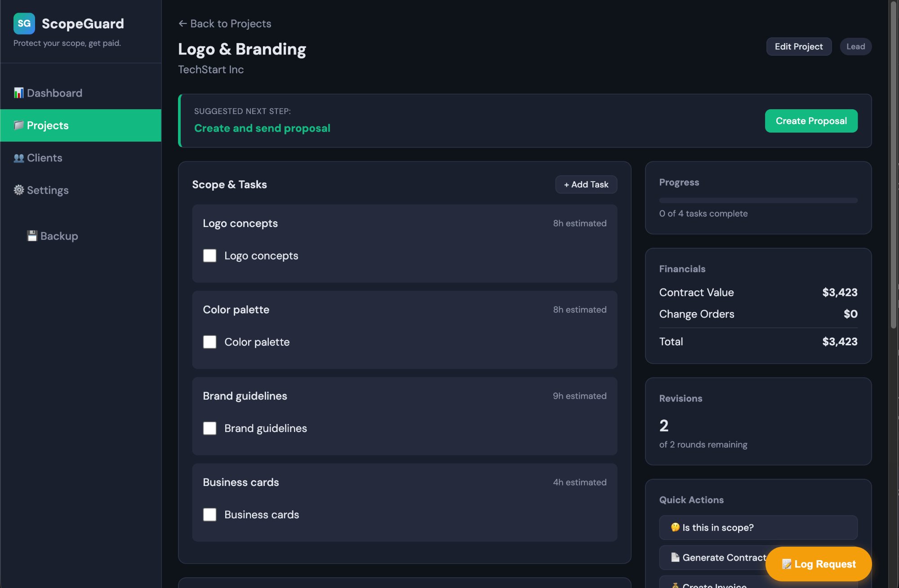
Task: Open the orange Log Request button
Action: coord(818,564)
